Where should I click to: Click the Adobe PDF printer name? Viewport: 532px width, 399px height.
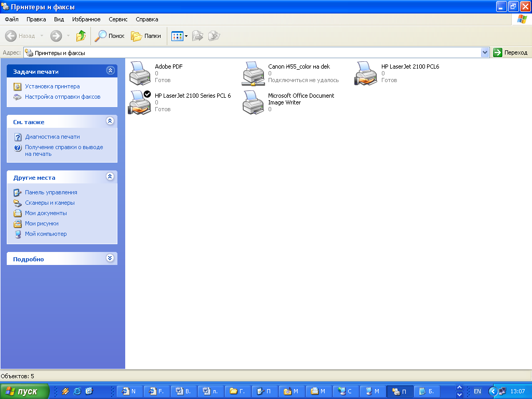(169, 66)
